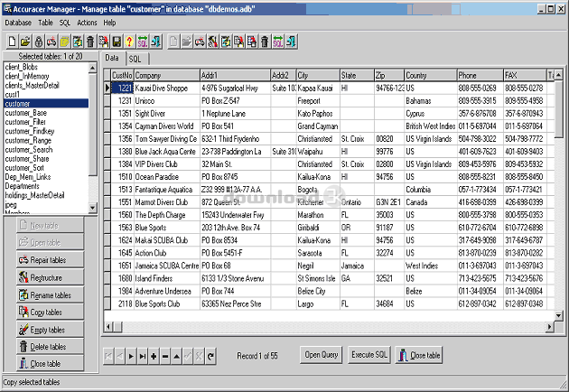Jump to the last record in the navigator

[143, 357]
